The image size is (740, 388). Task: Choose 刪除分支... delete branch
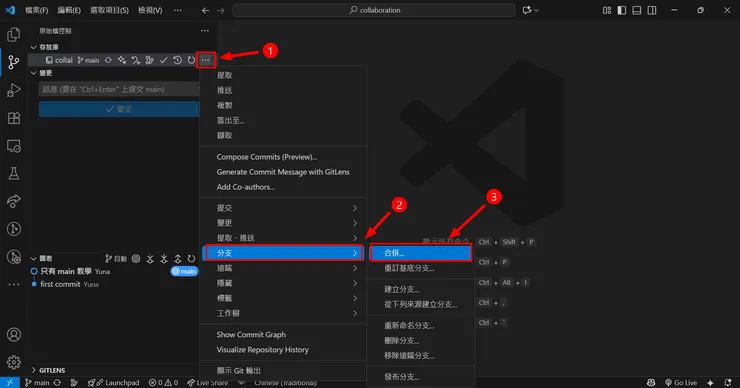(x=420, y=340)
